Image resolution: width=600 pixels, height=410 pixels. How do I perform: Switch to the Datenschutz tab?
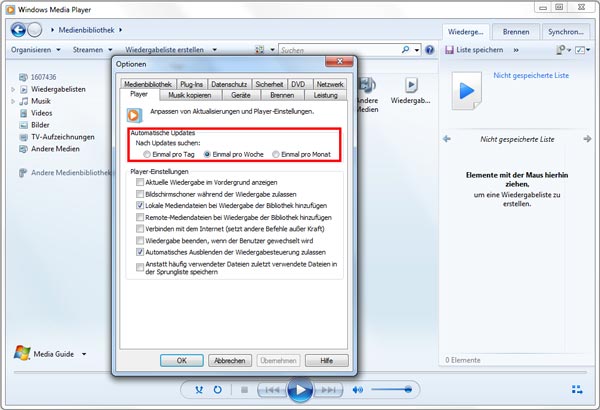click(x=229, y=84)
